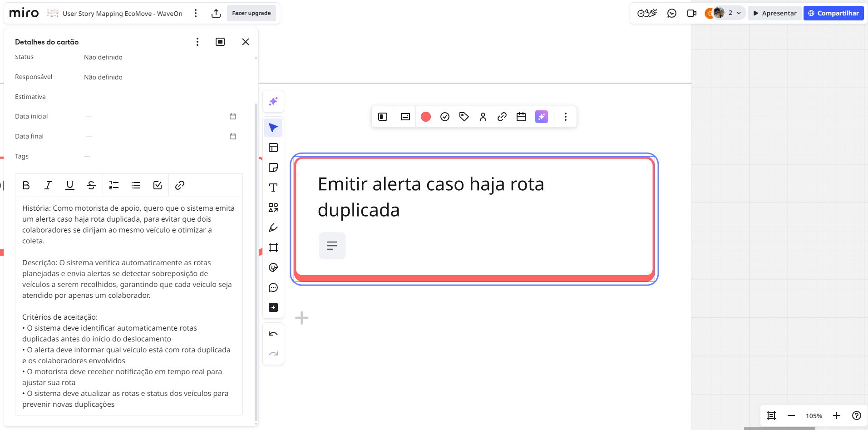The image size is (868, 430).
Task: Open card details panel more options
Action: click(197, 42)
